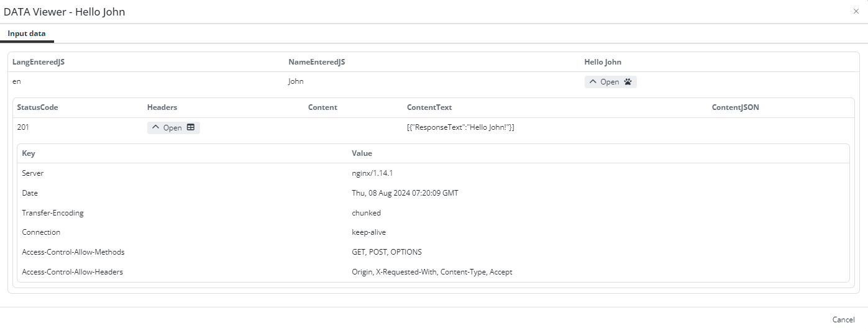This screenshot has height=331, width=868.
Task: Click the ResponseText JSON content cell
Action: tap(460, 127)
